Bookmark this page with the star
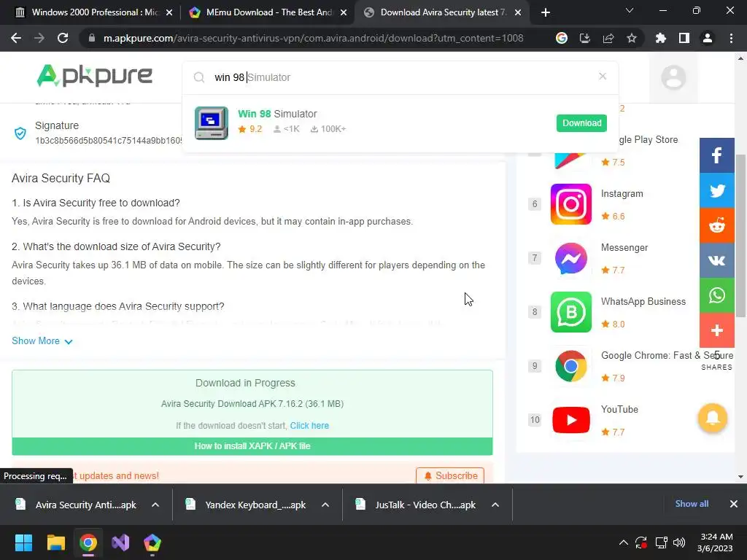This screenshot has height=560, width=747. click(631, 38)
